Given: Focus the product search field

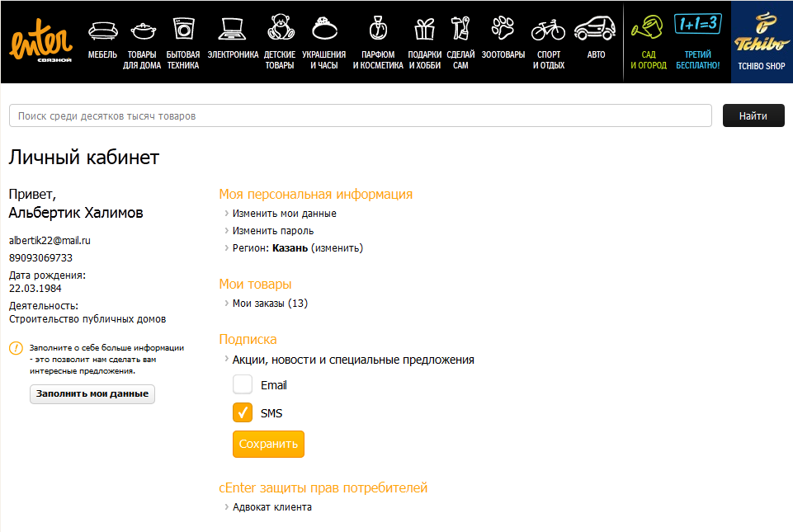Looking at the screenshot, I should click(361, 115).
